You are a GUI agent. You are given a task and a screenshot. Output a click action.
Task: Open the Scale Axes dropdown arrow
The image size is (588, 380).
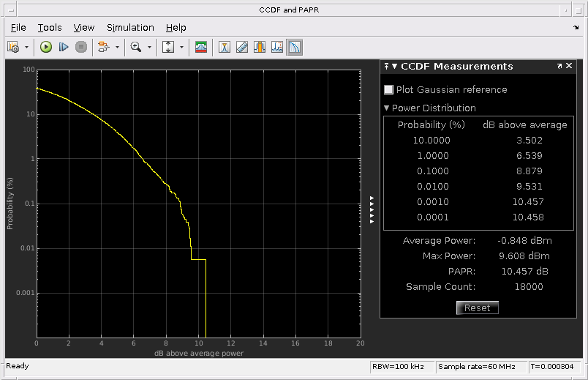[x=182, y=48]
